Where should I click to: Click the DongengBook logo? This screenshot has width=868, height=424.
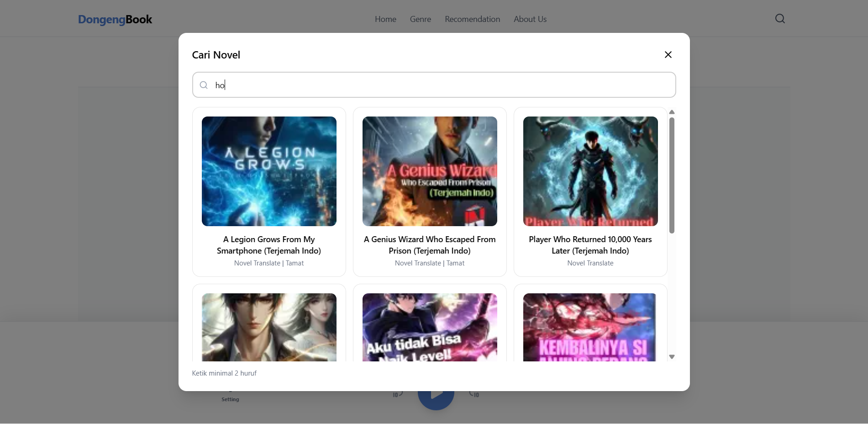click(115, 19)
